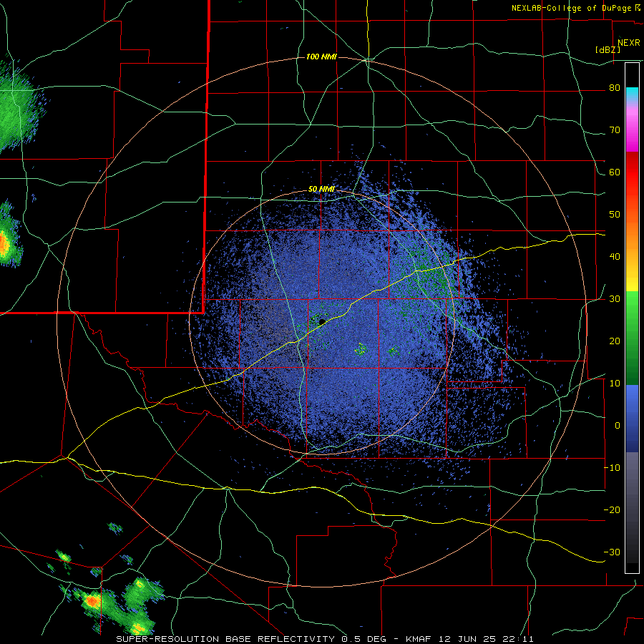Click the -30 value on dBZ scale
The image size is (644, 644).
pyautogui.click(x=612, y=552)
